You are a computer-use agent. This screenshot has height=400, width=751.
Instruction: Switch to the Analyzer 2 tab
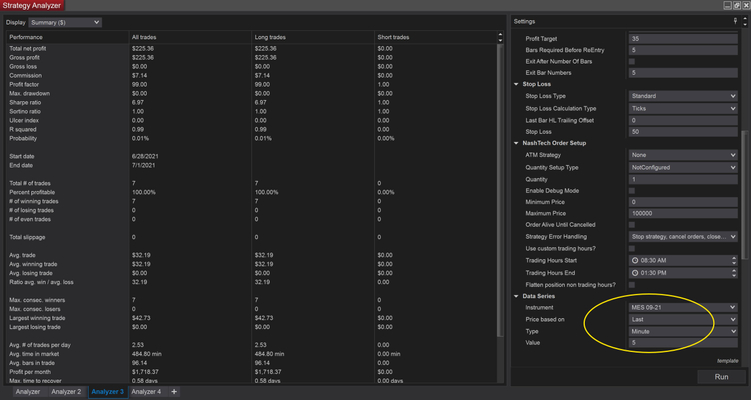point(65,392)
